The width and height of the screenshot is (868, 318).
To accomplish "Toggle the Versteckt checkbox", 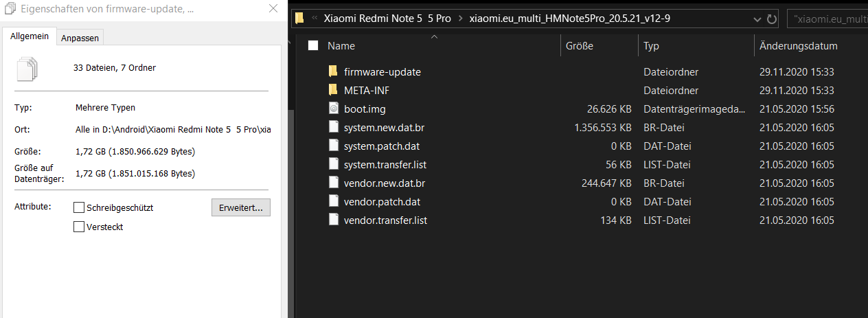I will point(79,227).
